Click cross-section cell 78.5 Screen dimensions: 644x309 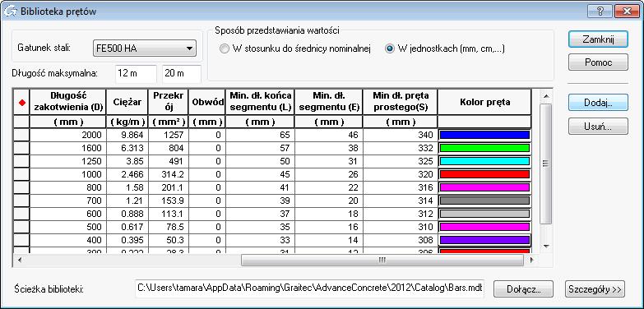pyautogui.click(x=169, y=227)
